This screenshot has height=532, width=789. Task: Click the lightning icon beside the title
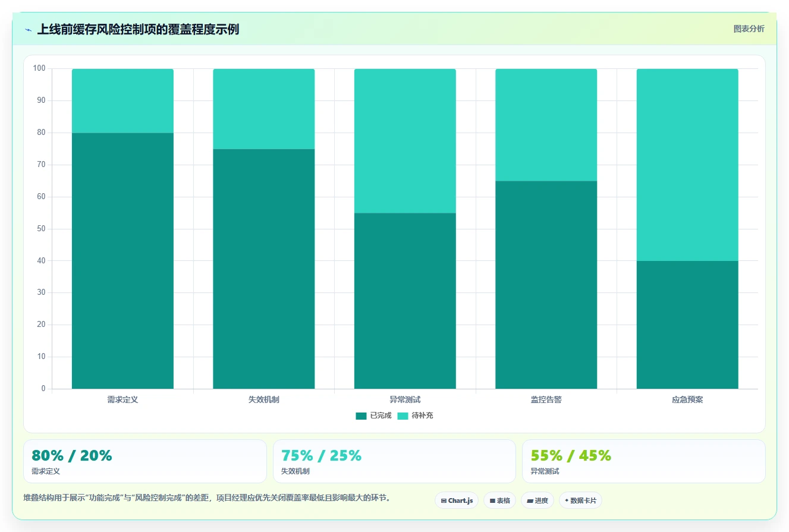coord(28,30)
